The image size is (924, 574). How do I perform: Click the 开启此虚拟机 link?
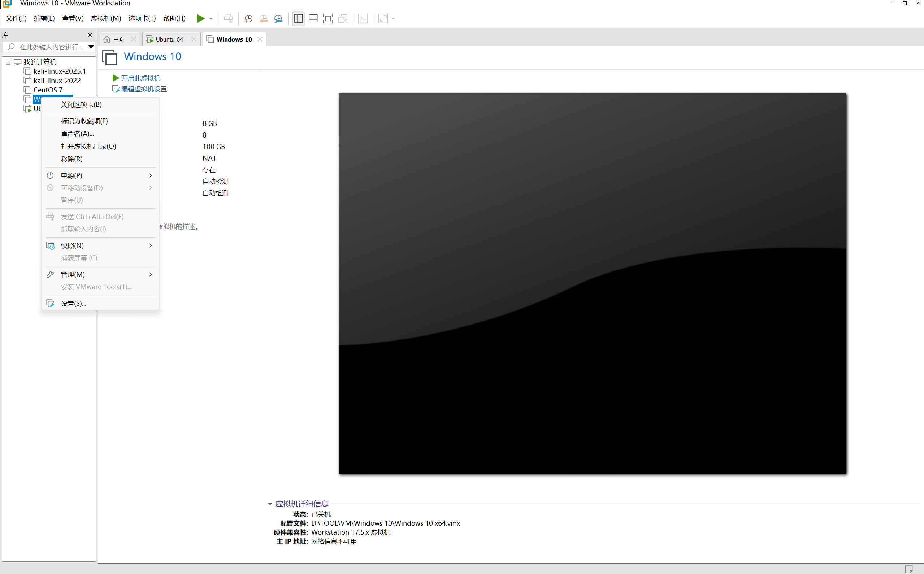(x=140, y=78)
